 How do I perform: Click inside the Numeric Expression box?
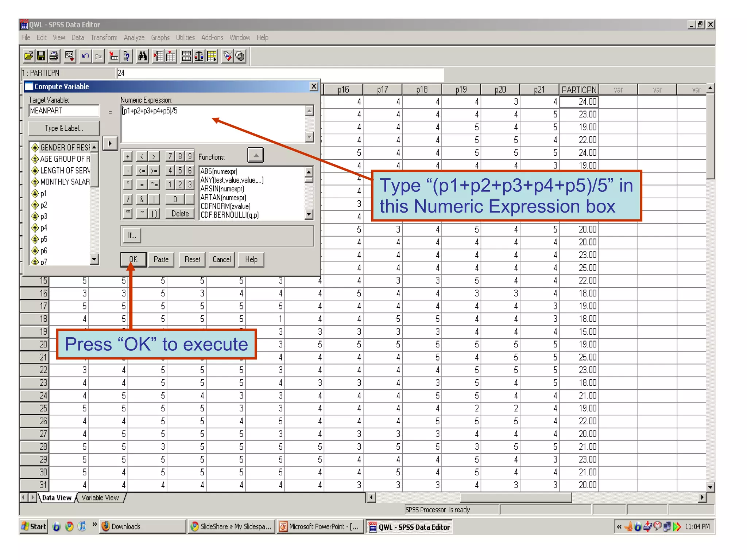click(x=213, y=124)
